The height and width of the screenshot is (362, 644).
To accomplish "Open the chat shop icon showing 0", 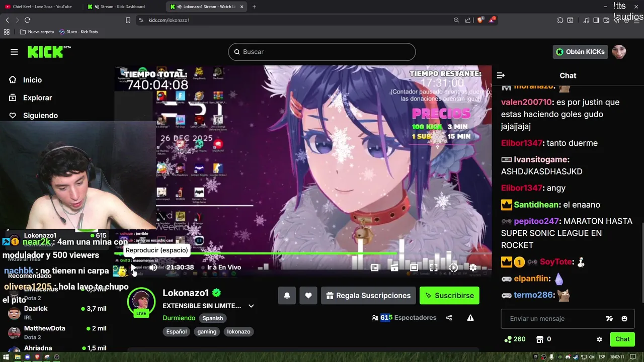I will 543,339.
